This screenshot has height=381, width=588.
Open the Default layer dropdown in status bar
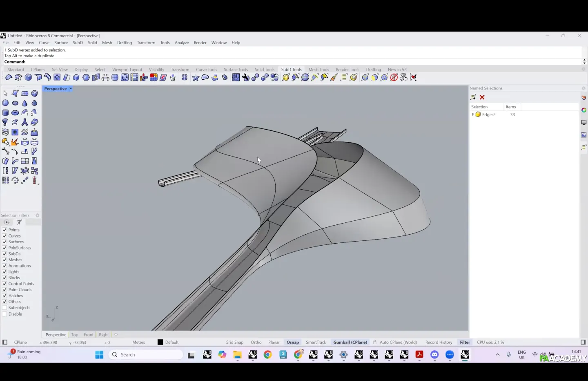click(171, 343)
